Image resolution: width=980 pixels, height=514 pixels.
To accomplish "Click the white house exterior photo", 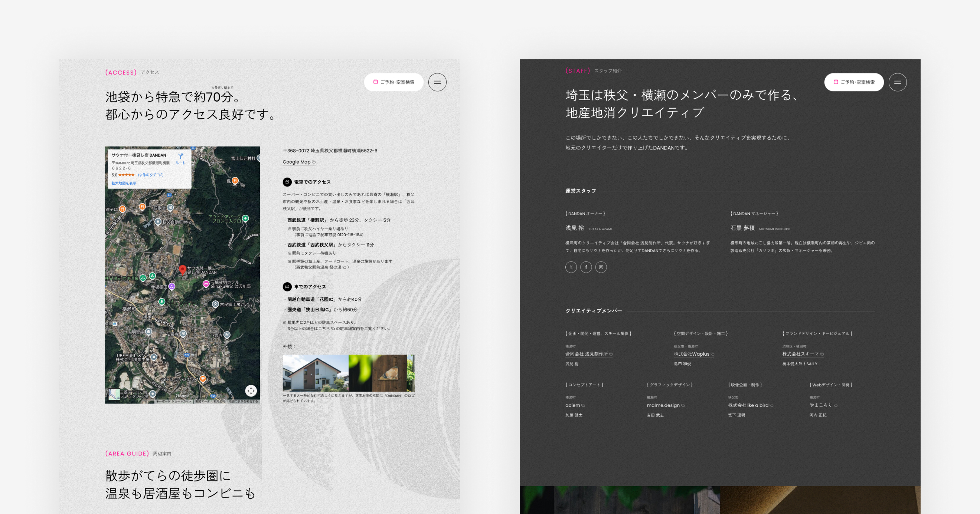I will [316, 373].
